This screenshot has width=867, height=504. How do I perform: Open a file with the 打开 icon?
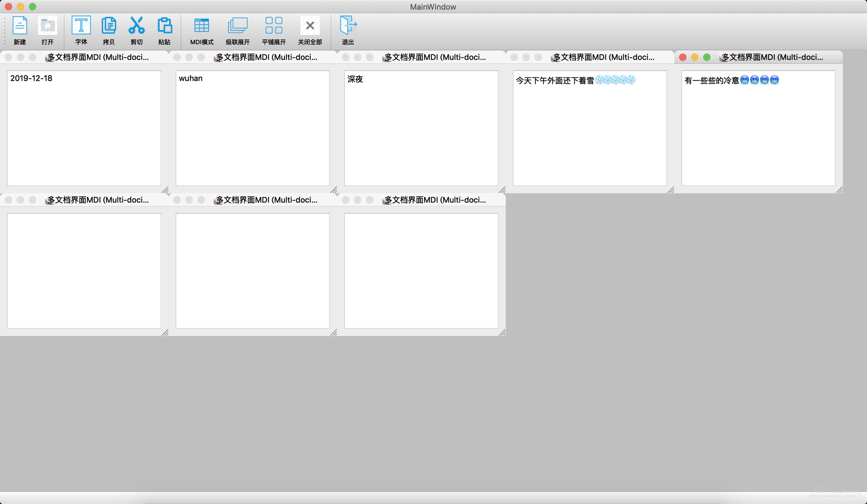47,26
